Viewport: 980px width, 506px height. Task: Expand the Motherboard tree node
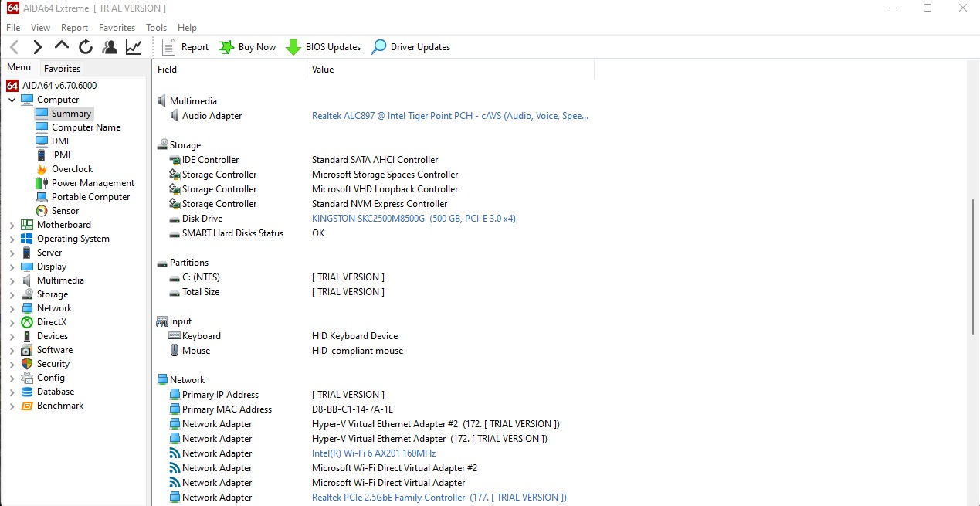pos(12,226)
